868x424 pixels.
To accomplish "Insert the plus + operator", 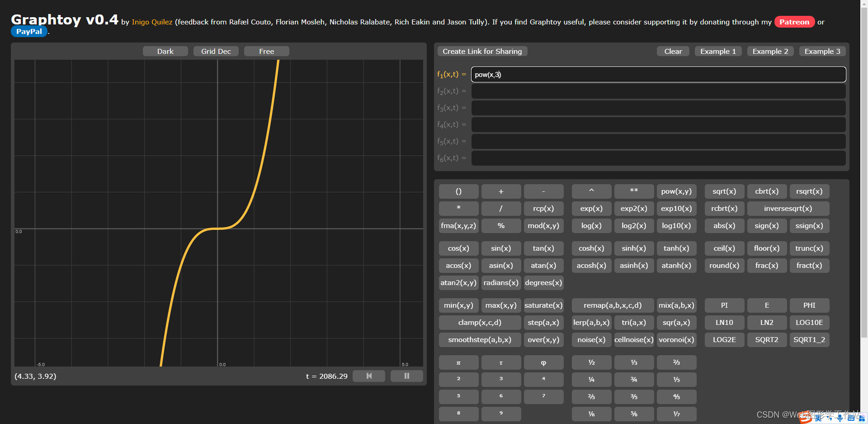I will [501, 191].
